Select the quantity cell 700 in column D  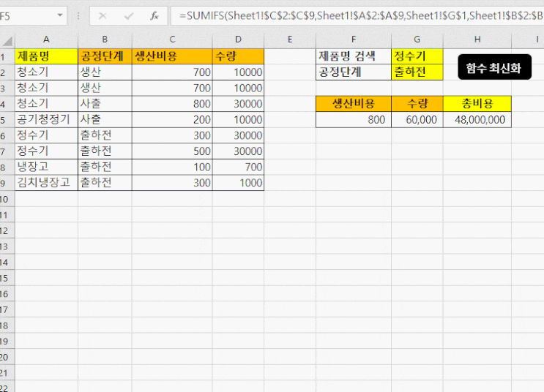tap(238, 167)
